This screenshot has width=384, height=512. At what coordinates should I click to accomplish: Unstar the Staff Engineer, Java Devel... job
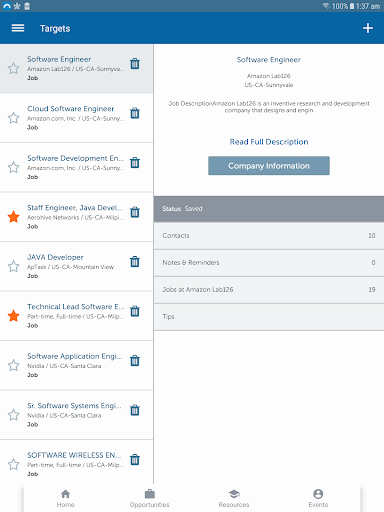coord(14,217)
